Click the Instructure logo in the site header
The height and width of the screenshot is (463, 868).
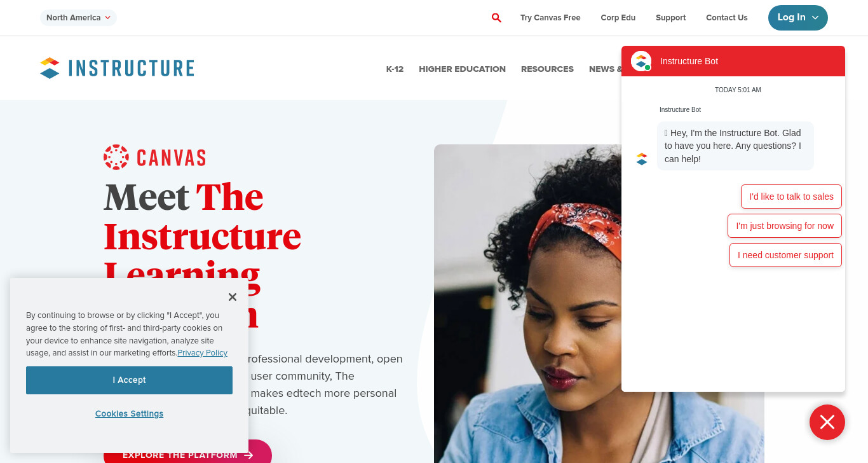117,68
